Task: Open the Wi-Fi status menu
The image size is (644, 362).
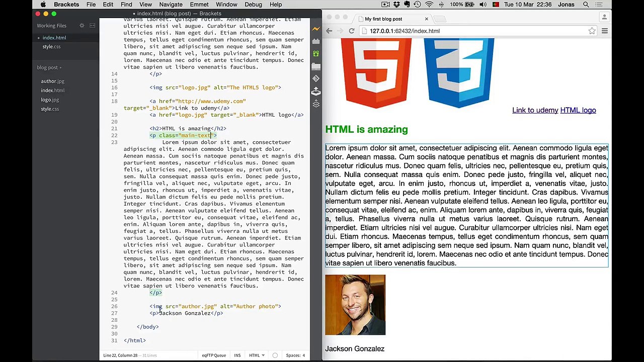Action: click(429, 5)
